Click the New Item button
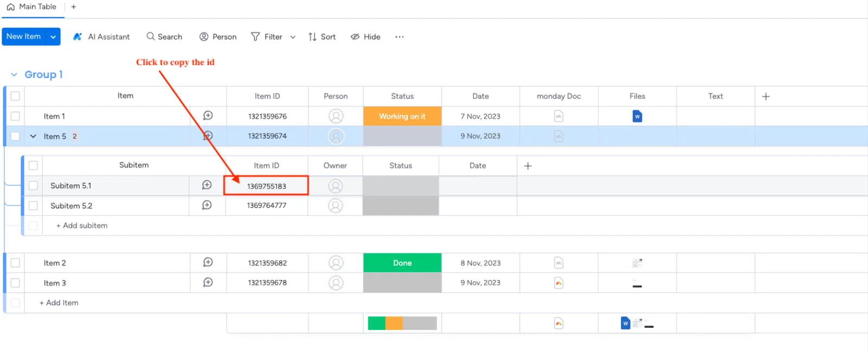 point(23,36)
